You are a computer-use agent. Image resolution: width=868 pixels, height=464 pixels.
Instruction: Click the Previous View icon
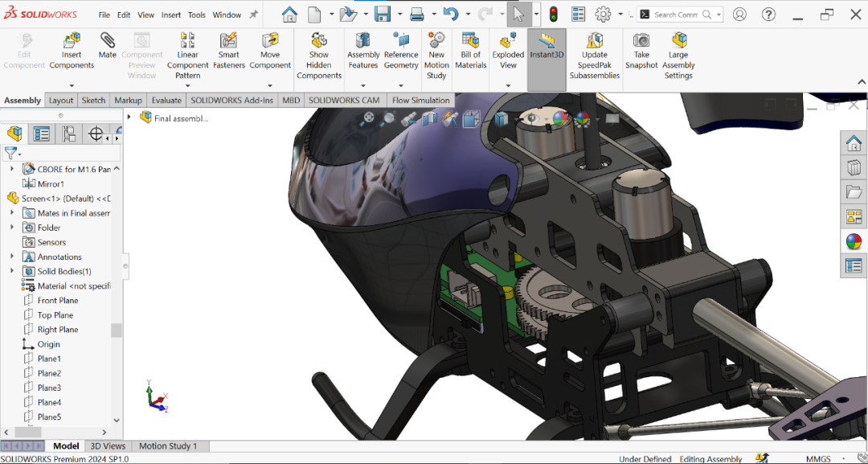tap(409, 118)
